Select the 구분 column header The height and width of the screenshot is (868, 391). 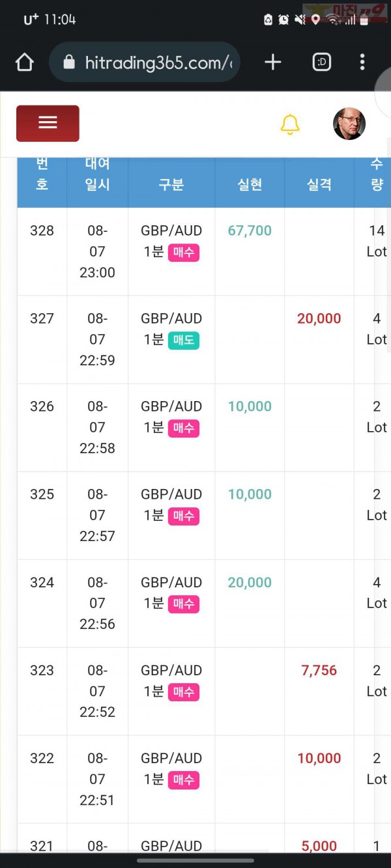[x=171, y=184]
